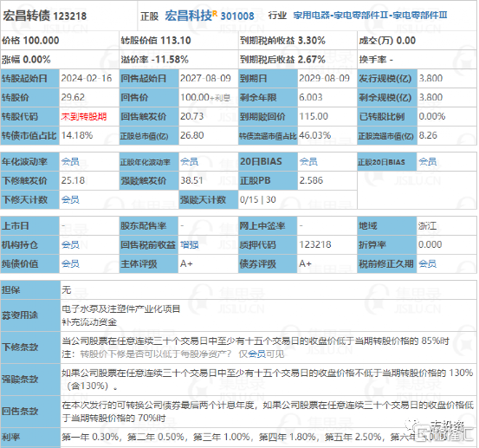The image size is (479, 448).
Task: Click the R margin-trading superscript icon
Action: tap(215, 13)
